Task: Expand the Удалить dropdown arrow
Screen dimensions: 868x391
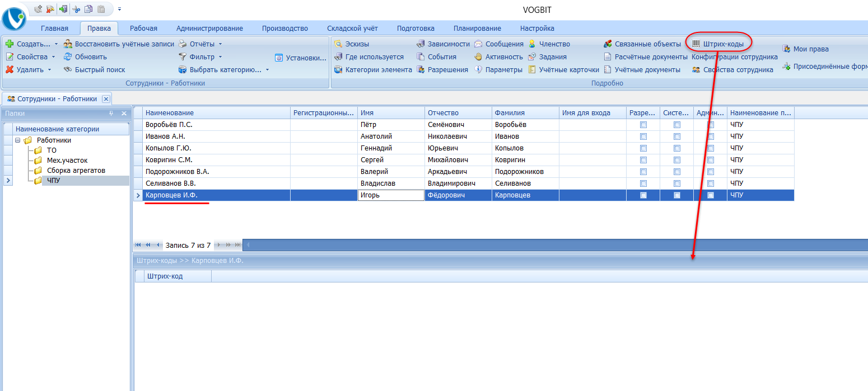Action: tap(49, 70)
